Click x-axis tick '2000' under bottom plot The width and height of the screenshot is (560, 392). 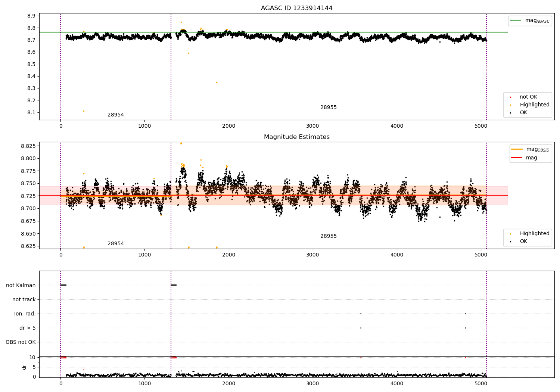228,383
